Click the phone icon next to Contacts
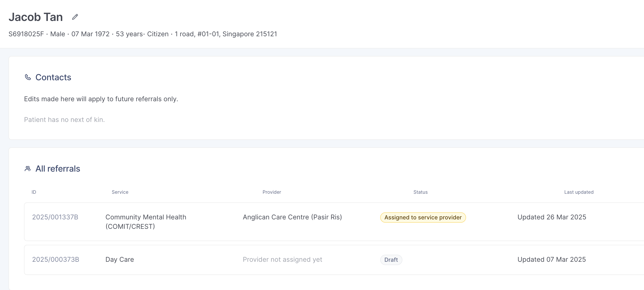The image size is (644, 290). pos(28,77)
